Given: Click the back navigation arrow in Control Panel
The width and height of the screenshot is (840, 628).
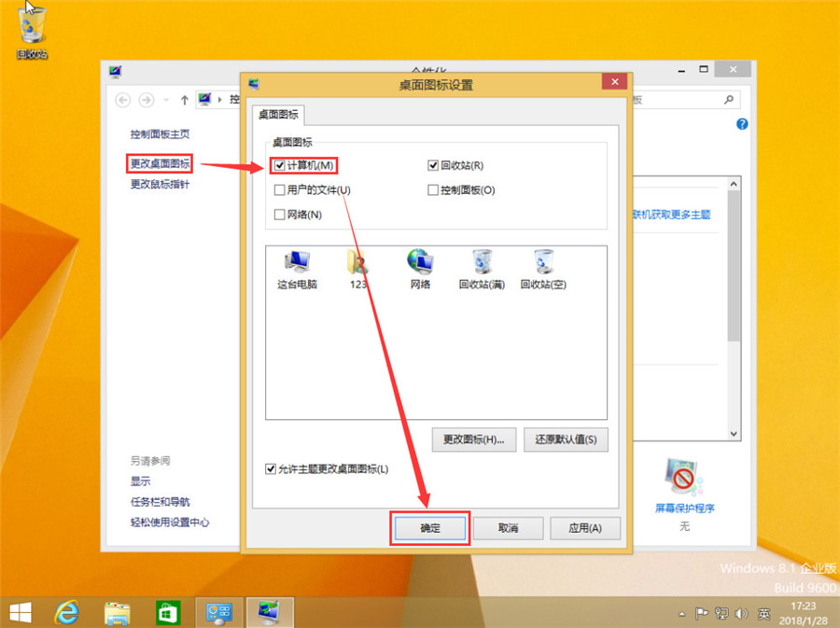Looking at the screenshot, I should click(x=123, y=100).
